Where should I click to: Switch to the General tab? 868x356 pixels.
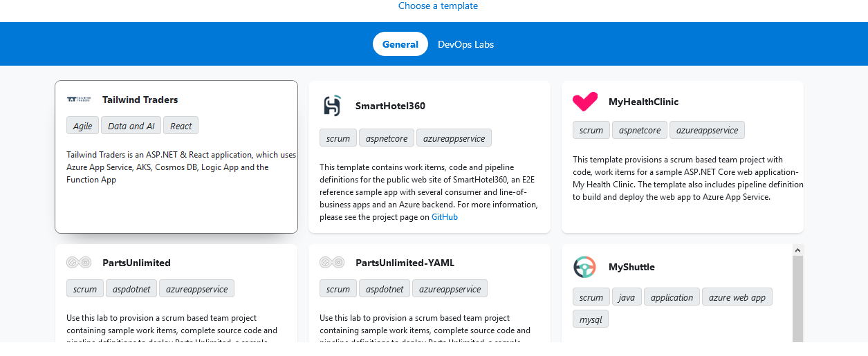point(400,44)
